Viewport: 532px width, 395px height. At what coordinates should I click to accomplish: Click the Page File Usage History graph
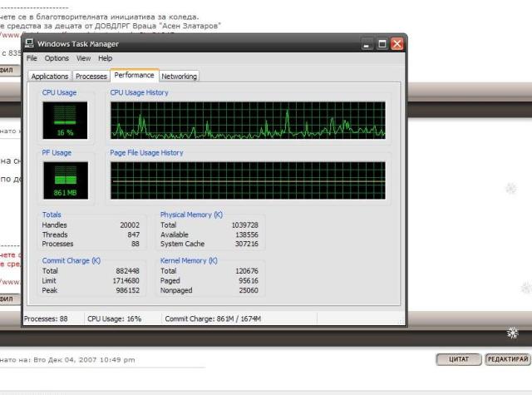click(248, 180)
